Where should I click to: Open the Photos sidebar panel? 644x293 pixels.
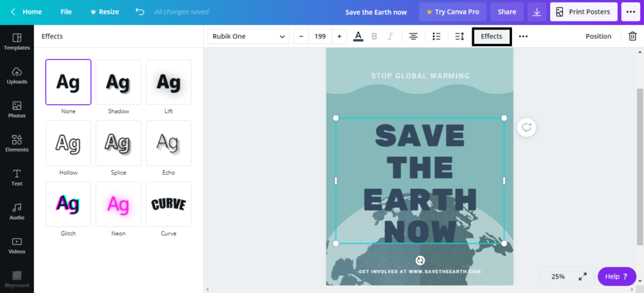tap(17, 110)
